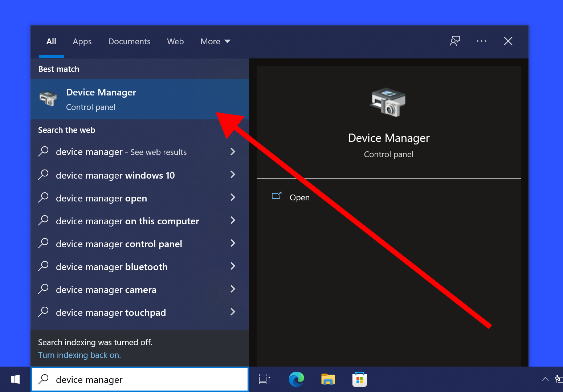Click the search input field at the bottom

(140, 379)
